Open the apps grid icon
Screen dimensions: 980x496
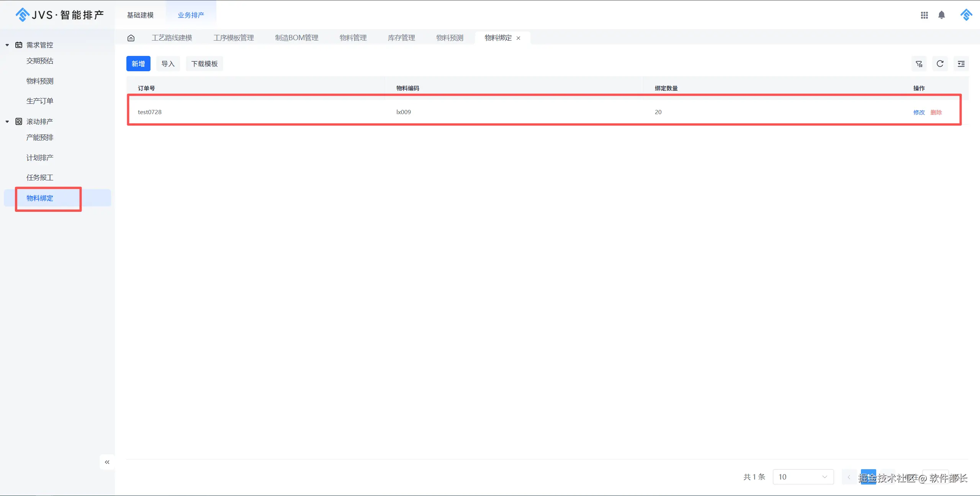pyautogui.click(x=924, y=15)
